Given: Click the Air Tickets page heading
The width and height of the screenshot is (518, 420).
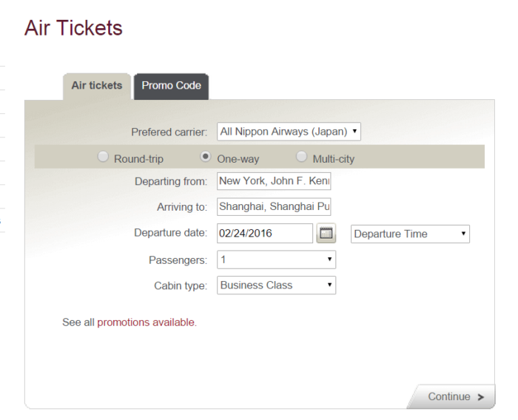Looking at the screenshot, I should (x=73, y=28).
